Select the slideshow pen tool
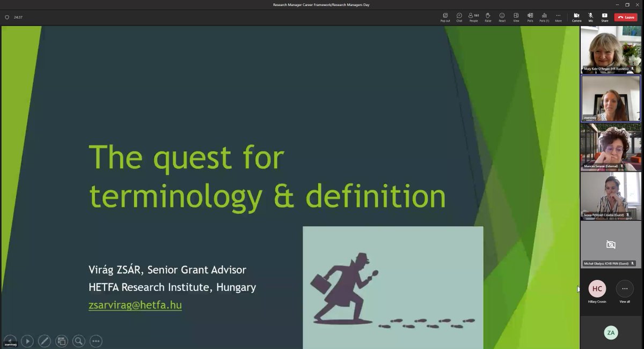 (x=45, y=341)
